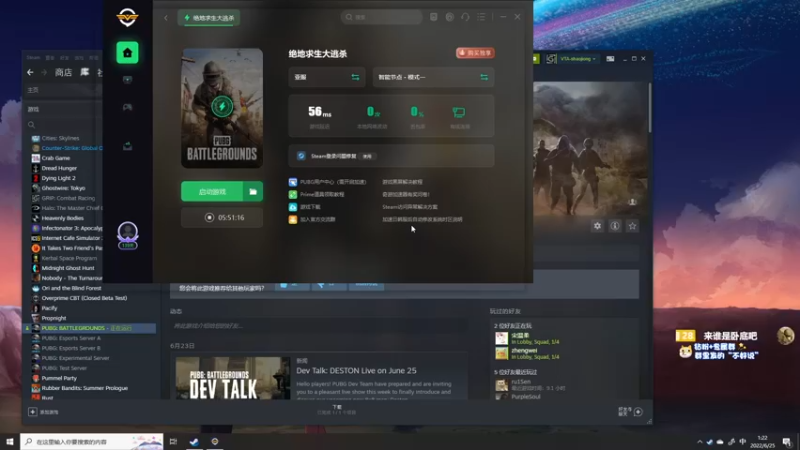Image resolution: width=800 pixels, height=450 pixels.
Task: Open the list menu icon in accelerator title bar
Action: (481, 17)
